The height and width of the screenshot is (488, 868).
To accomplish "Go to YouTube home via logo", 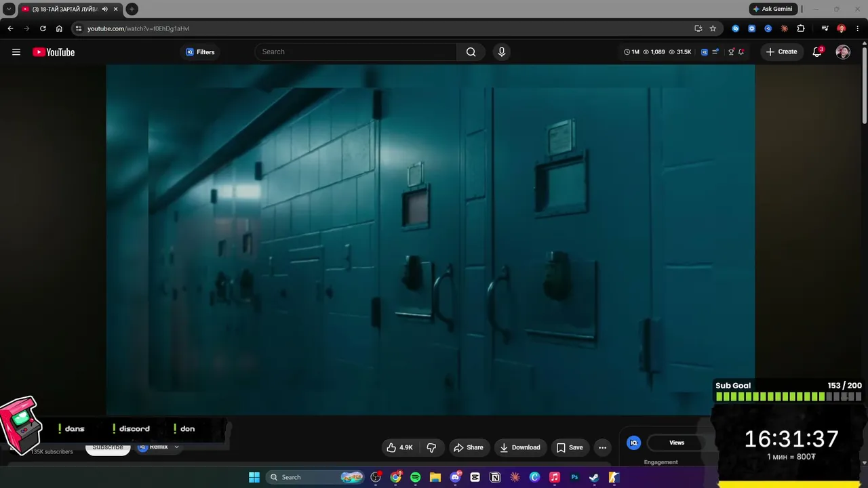I will (x=54, y=52).
